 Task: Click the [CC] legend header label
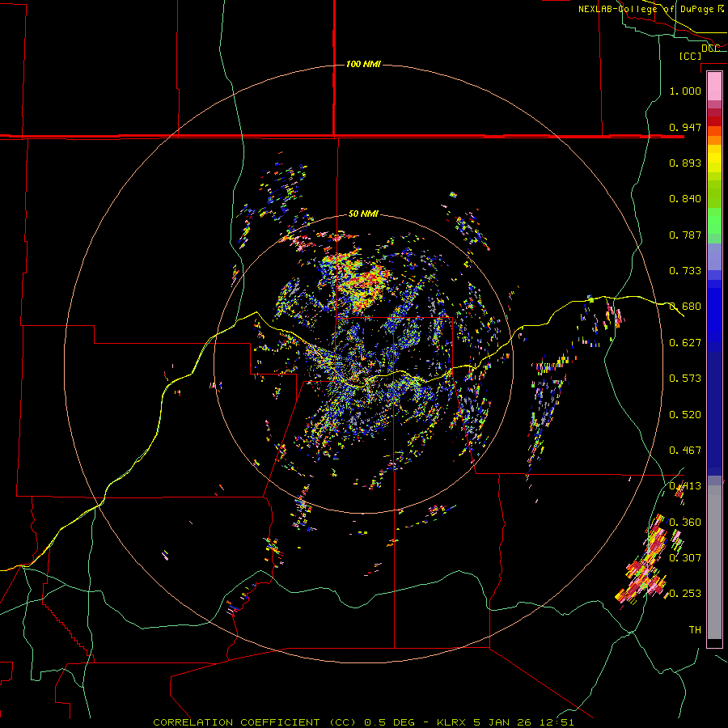point(690,56)
